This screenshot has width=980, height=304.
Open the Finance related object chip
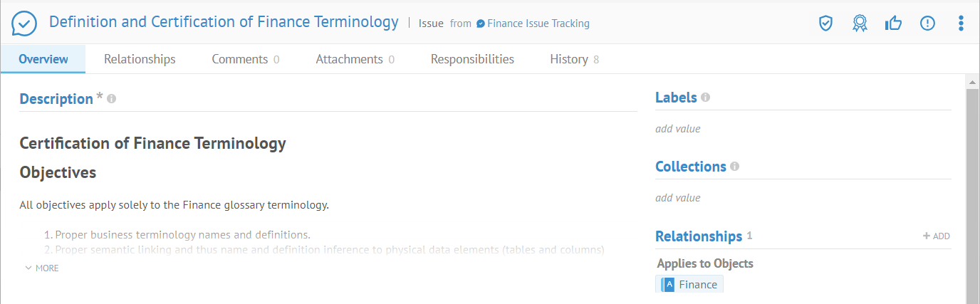click(x=689, y=285)
